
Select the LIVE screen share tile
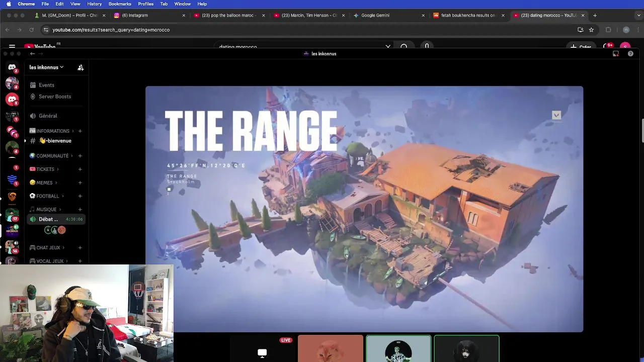[262, 348]
